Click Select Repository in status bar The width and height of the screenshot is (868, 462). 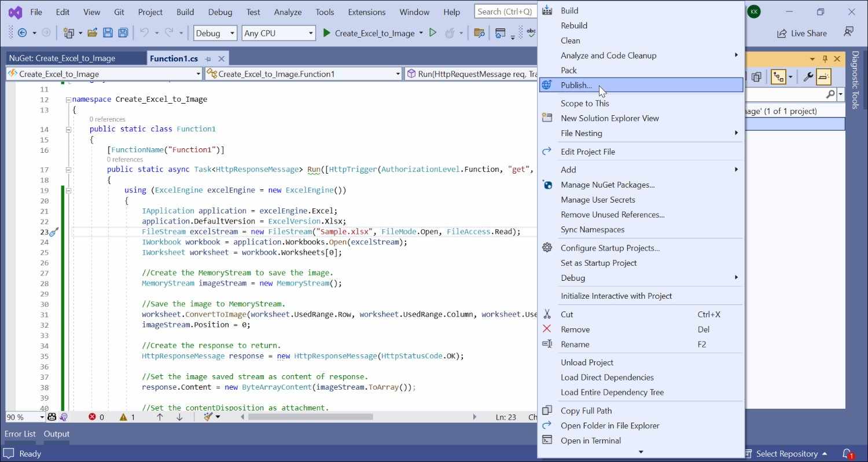tap(786, 453)
